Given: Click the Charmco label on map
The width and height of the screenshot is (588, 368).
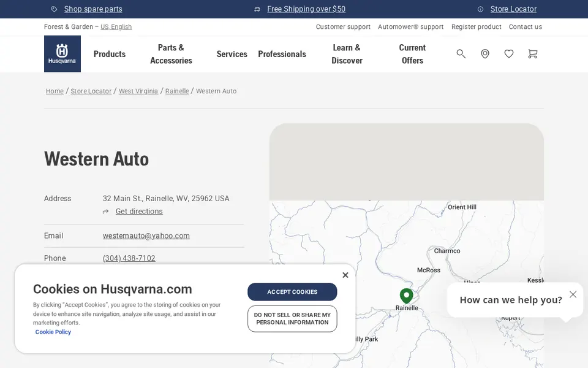Looking at the screenshot, I should coord(447,251).
